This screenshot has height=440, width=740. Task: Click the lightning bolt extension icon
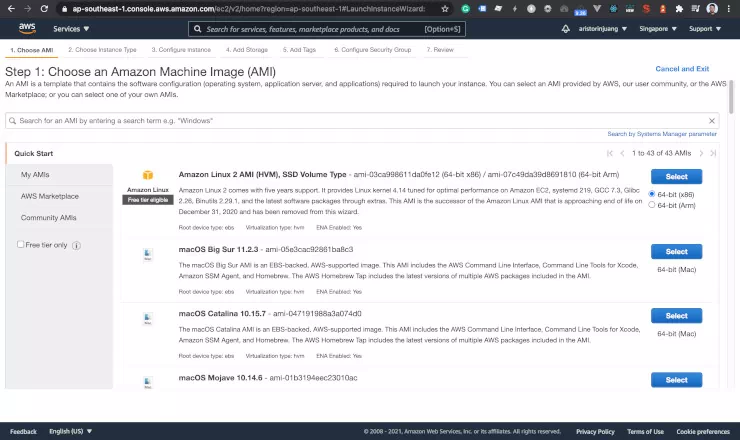515,8
